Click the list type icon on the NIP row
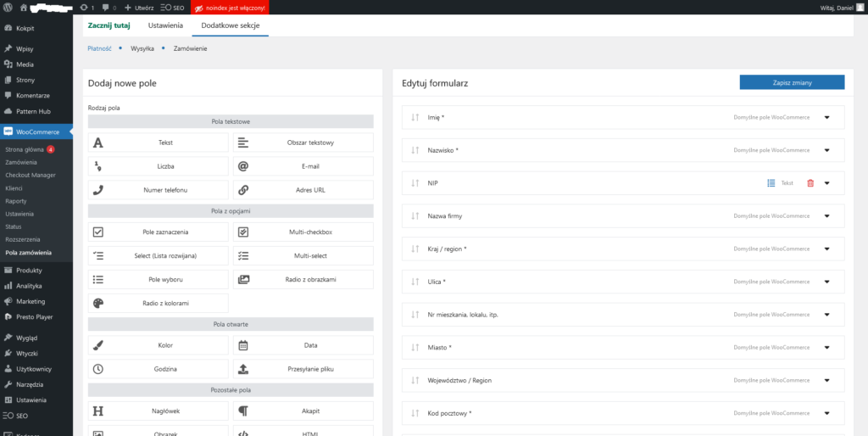868x436 pixels. (771, 183)
